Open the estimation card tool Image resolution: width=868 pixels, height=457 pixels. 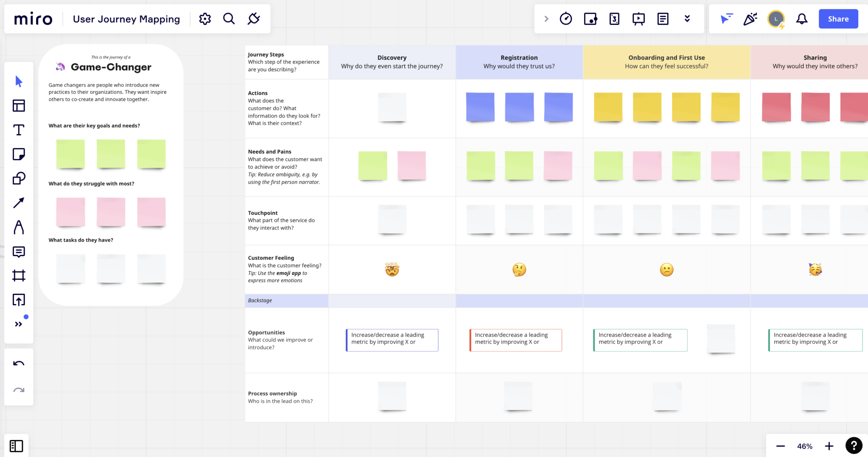(x=615, y=19)
